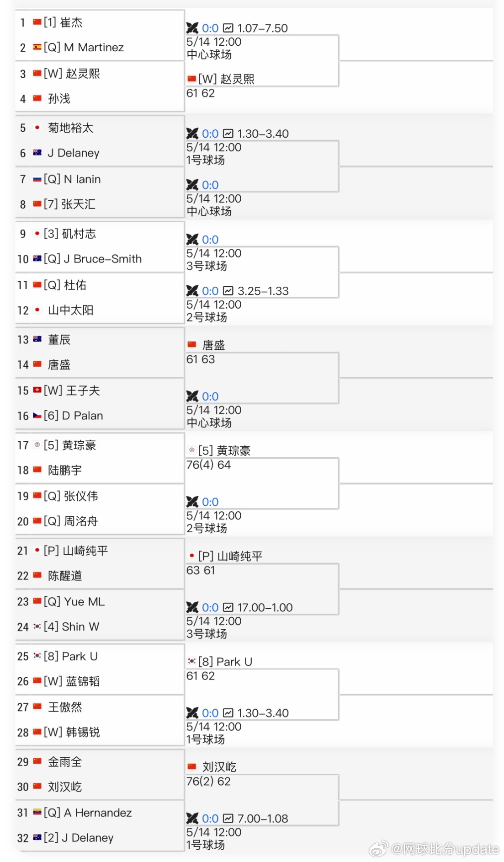The height and width of the screenshot is (862, 504).
Task: Click the odds chart icon beside 1.07–7.50
Action: pyautogui.click(x=228, y=28)
